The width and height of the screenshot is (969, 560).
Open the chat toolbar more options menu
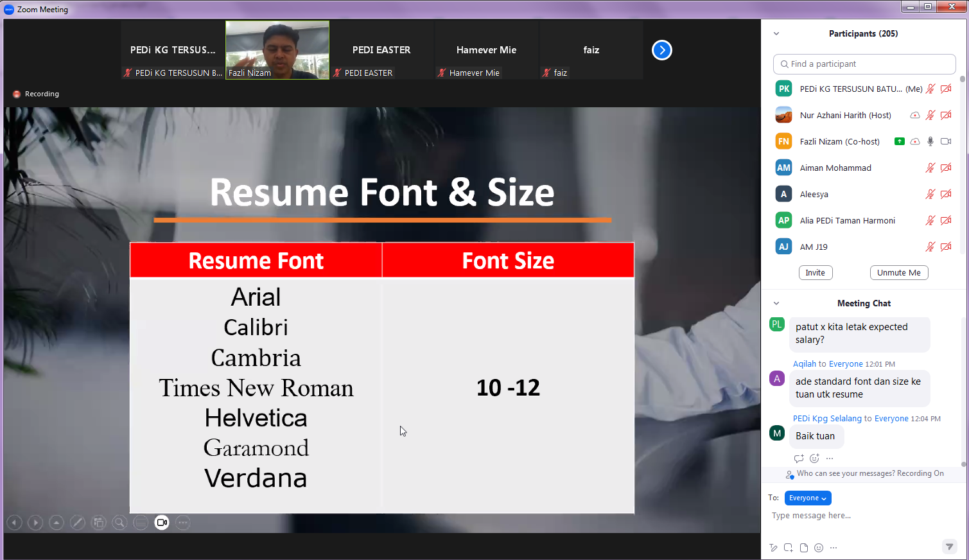click(x=834, y=548)
